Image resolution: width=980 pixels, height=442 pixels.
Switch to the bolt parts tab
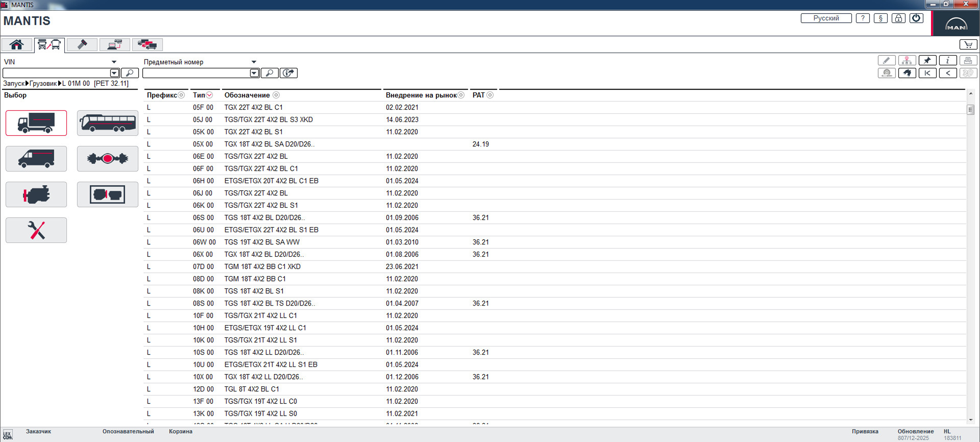click(82, 45)
